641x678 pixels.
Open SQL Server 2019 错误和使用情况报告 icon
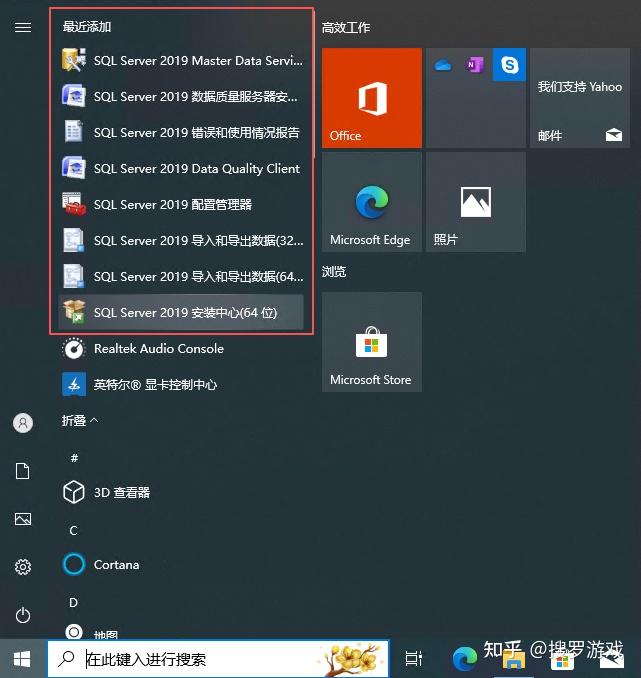[x=74, y=131]
